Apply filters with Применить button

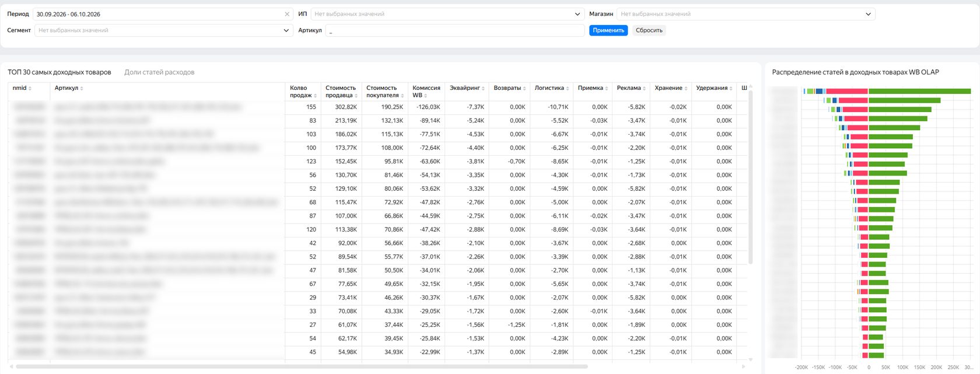[608, 30]
